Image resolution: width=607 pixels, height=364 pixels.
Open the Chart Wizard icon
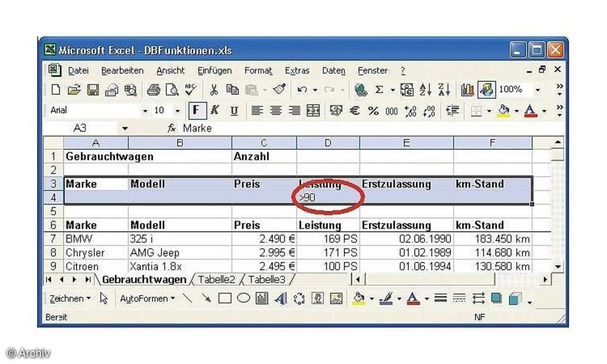tap(467, 90)
